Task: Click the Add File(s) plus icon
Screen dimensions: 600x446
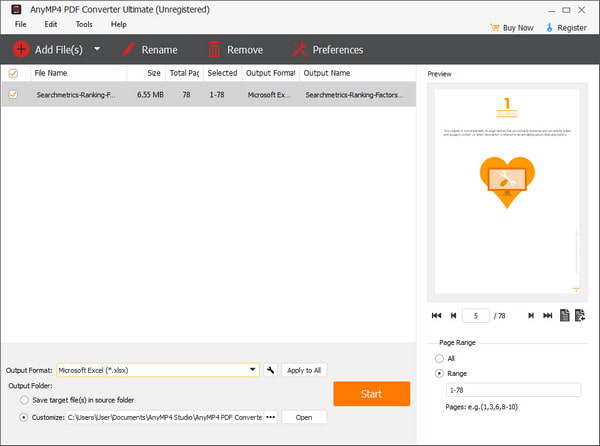Action: [x=21, y=49]
